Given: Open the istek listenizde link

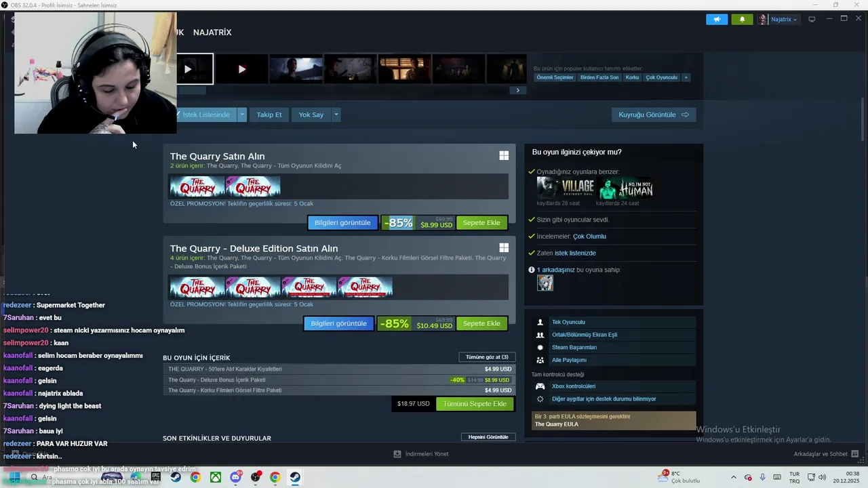Looking at the screenshot, I should (x=575, y=253).
